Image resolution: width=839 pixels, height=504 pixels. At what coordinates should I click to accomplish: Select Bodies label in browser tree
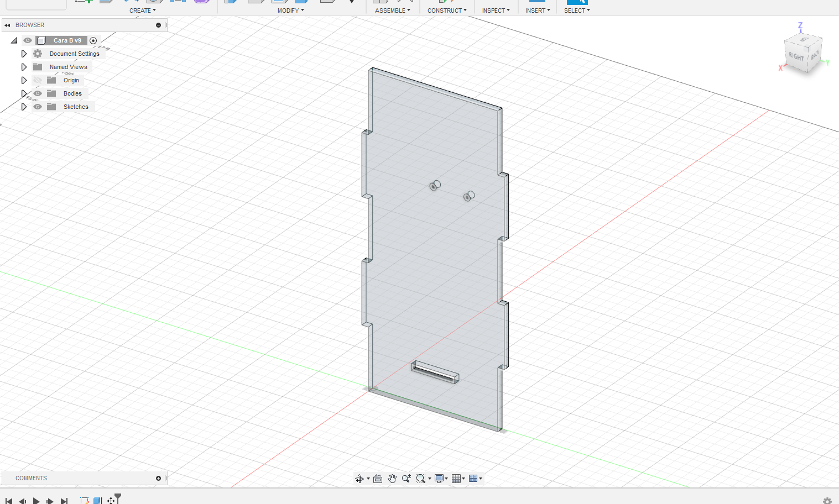(72, 93)
